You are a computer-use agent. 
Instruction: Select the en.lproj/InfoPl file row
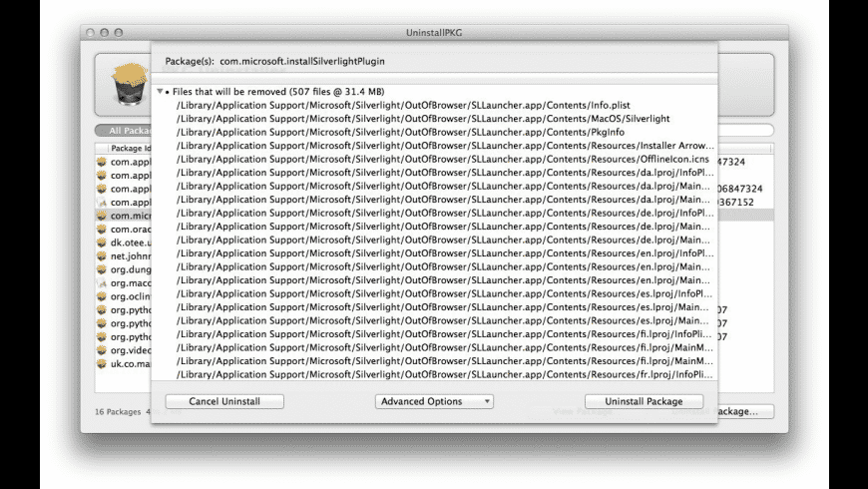435,253
